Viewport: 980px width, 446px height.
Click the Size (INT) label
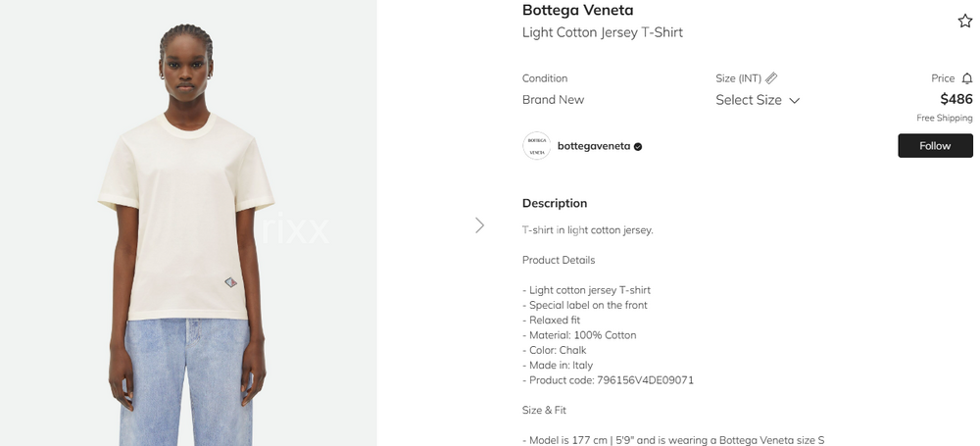[738, 78]
